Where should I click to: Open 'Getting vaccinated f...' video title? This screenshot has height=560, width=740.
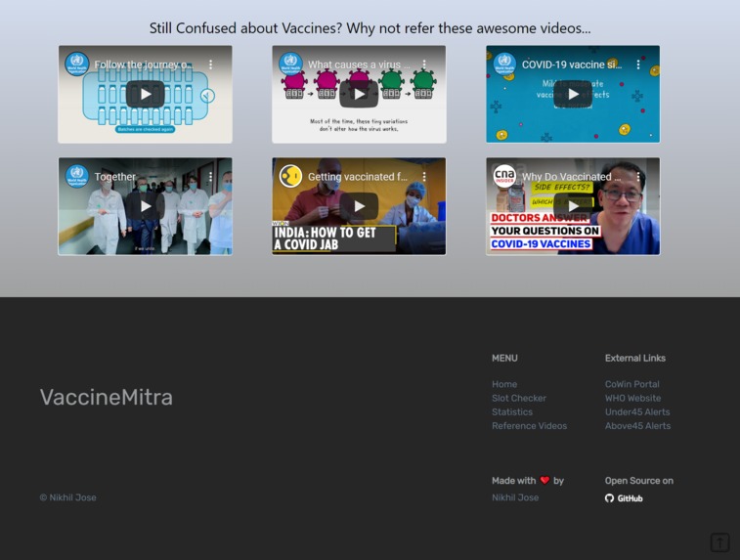357,177
